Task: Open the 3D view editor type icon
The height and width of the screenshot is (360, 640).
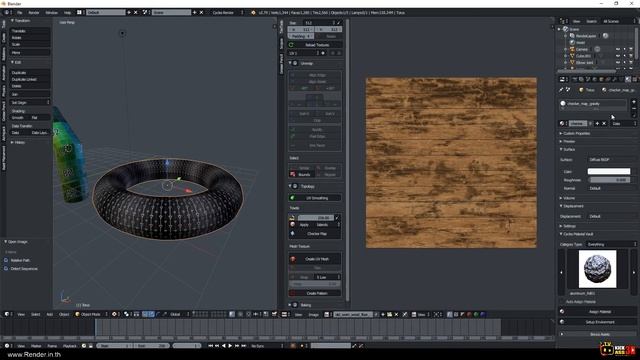Action: (7, 314)
